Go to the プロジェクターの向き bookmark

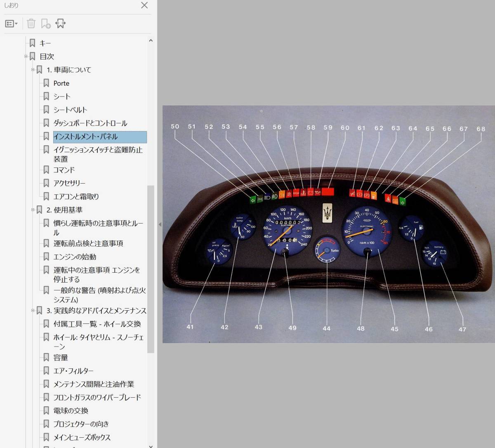[x=81, y=424]
